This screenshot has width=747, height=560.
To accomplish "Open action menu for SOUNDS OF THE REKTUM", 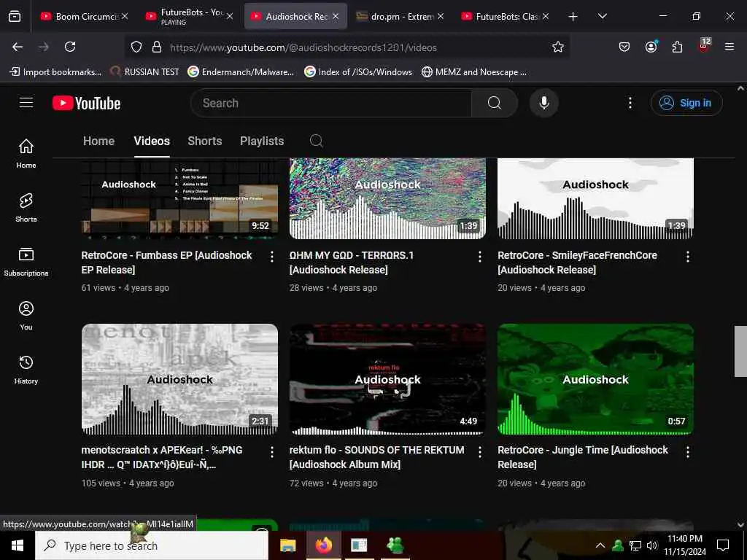I will pyautogui.click(x=480, y=452).
